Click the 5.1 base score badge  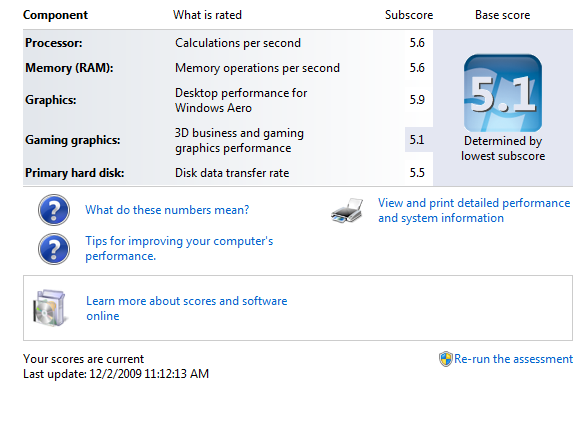(503, 93)
